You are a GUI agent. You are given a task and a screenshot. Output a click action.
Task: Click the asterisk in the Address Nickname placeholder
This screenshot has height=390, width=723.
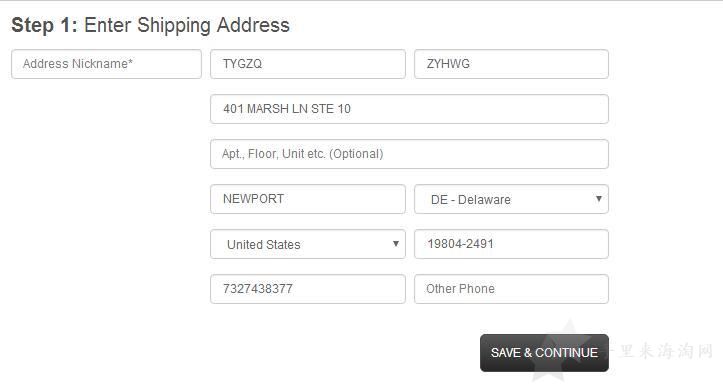pos(130,61)
